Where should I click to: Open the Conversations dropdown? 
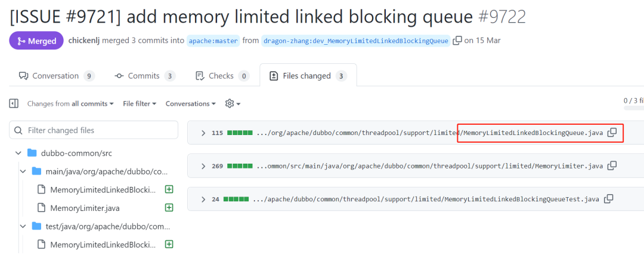click(x=191, y=104)
